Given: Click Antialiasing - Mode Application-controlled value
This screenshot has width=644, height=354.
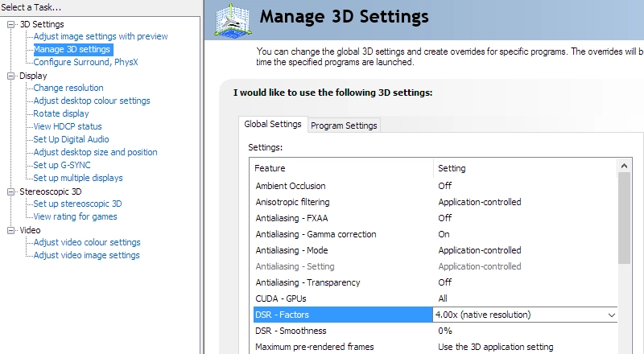Looking at the screenshot, I should [x=480, y=250].
